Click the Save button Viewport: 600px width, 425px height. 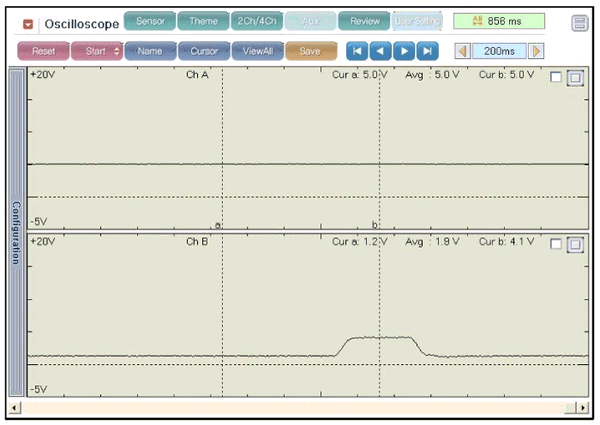click(310, 50)
